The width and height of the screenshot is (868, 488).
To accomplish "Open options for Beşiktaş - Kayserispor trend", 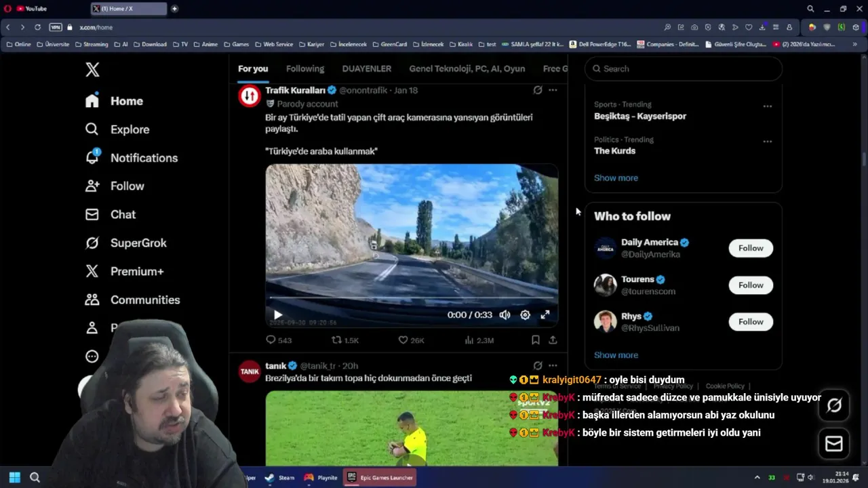I will point(767,106).
